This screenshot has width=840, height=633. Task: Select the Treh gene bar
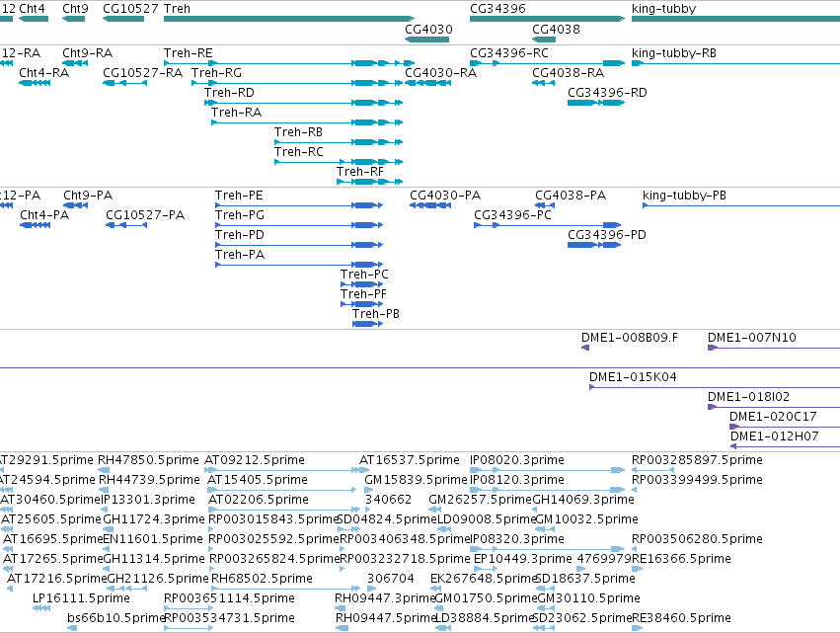click(x=289, y=19)
